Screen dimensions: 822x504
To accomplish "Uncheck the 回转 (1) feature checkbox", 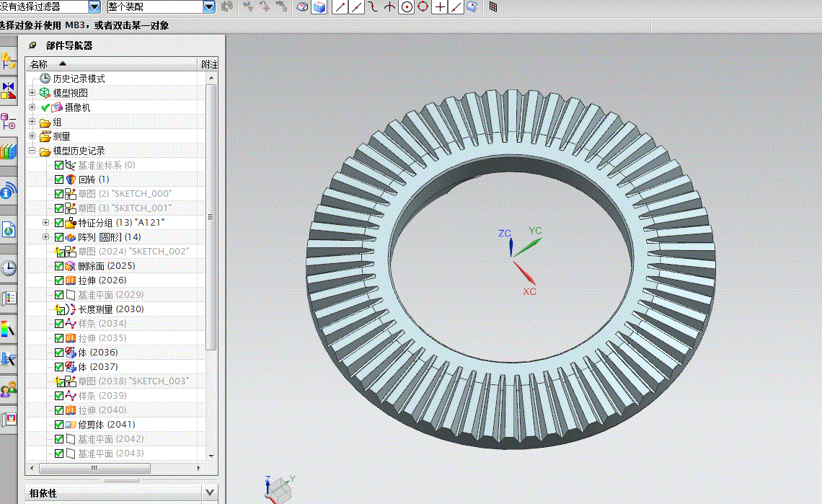I will [x=59, y=180].
